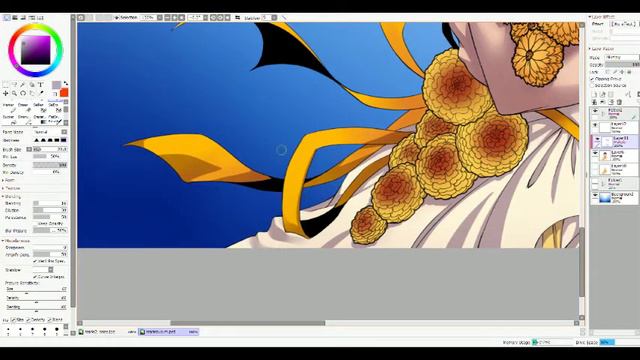Image resolution: width=640 pixels, height=360 pixels.
Task: Select the move tool
Action: click(5, 93)
